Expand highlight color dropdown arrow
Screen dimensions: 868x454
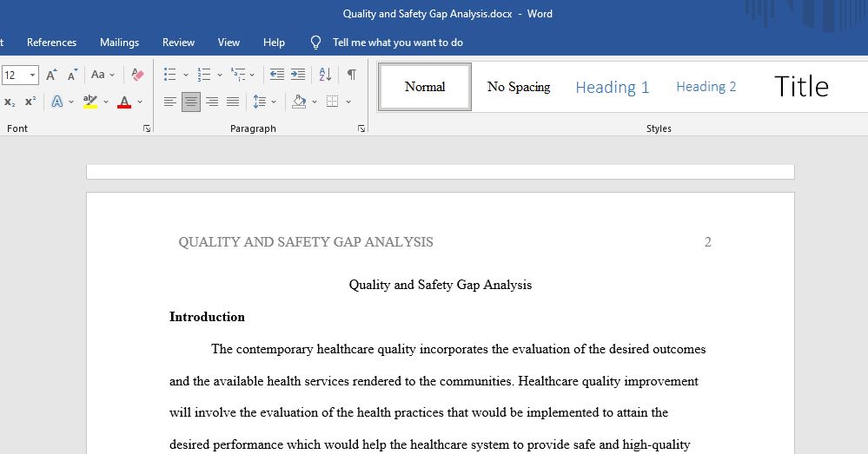[106, 102]
